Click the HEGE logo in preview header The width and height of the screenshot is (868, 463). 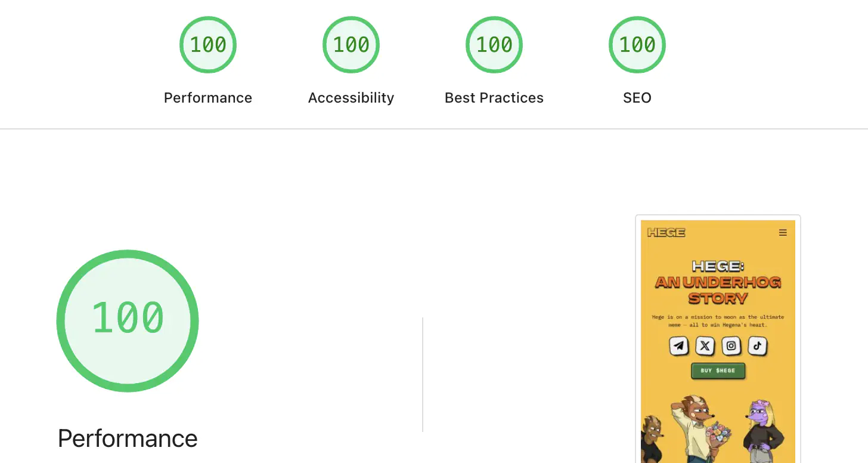click(x=666, y=233)
